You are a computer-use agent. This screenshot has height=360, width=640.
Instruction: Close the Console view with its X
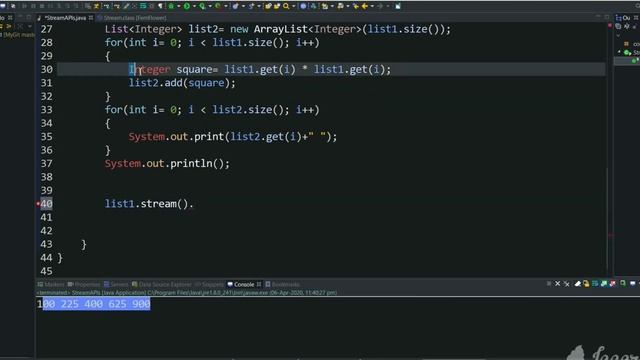(259, 284)
